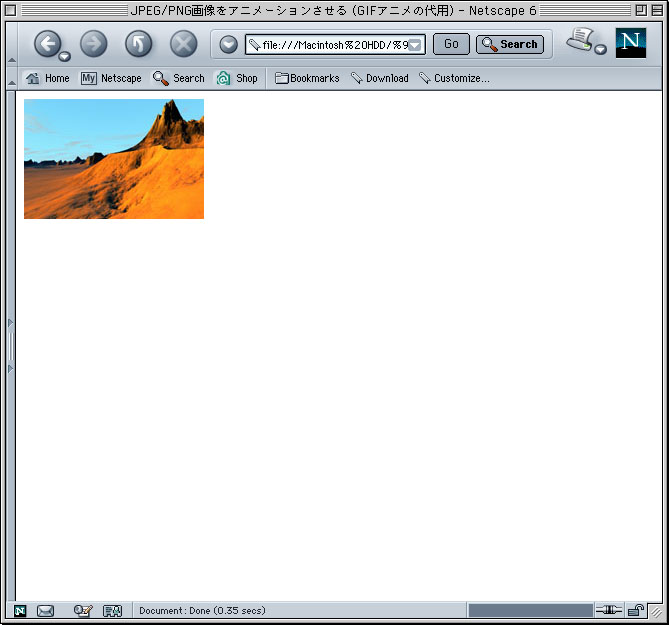669x625 pixels.
Task: Click the window collapse box in title bar
Action: coord(657,10)
